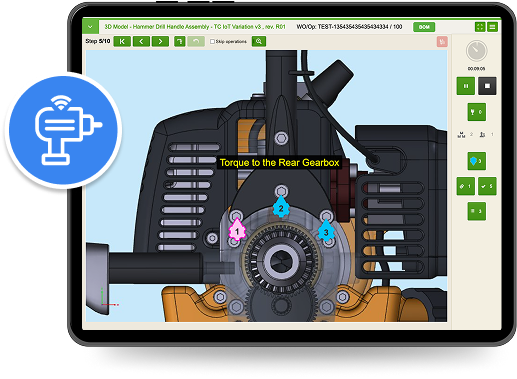The height and width of the screenshot is (379, 517).
Task: Open the fragile glass counter button
Action: click(477, 112)
